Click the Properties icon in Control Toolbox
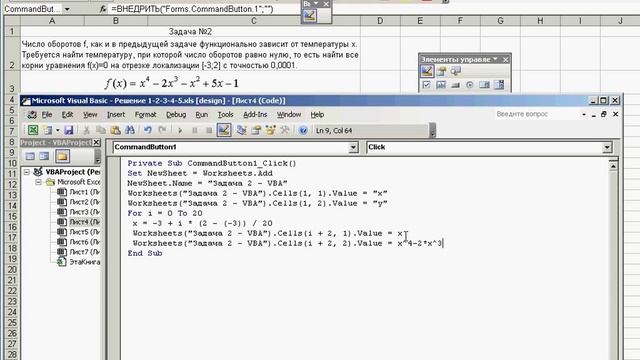The width and height of the screenshot is (640, 360). 441,71
